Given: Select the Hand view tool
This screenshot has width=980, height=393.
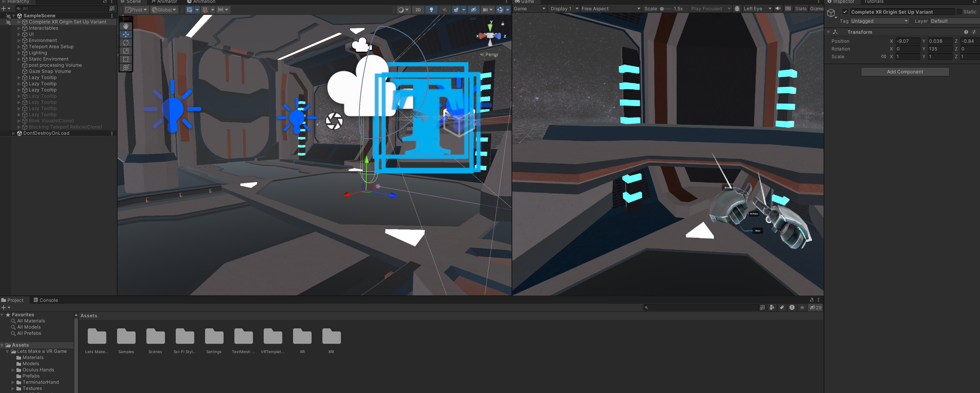Looking at the screenshot, I should click(126, 26).
